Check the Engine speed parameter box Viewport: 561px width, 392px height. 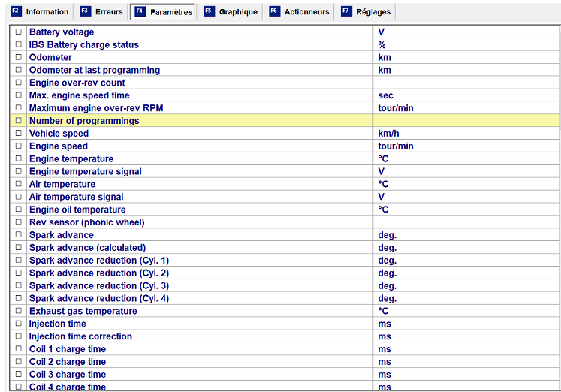(x=19, y=146)
